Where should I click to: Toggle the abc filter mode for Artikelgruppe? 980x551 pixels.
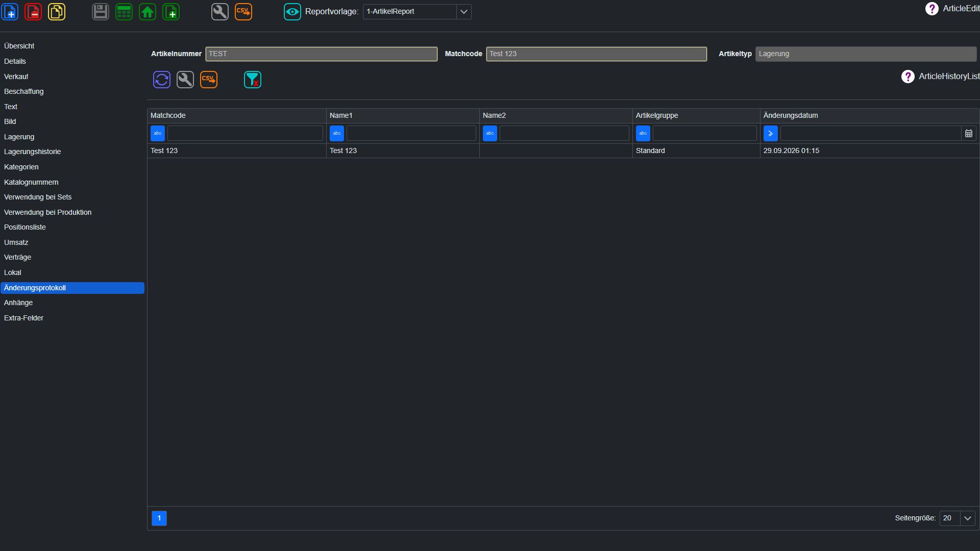643,133
